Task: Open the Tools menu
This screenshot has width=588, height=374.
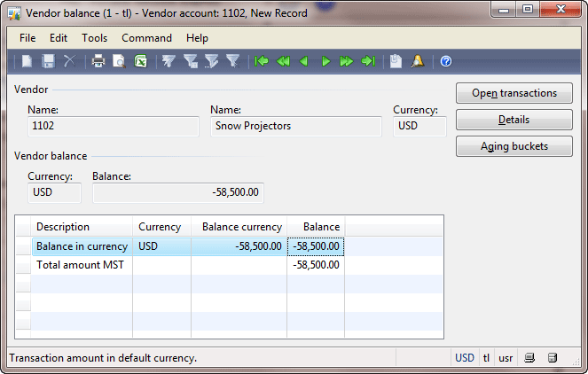Action: [x=95, y=38]
